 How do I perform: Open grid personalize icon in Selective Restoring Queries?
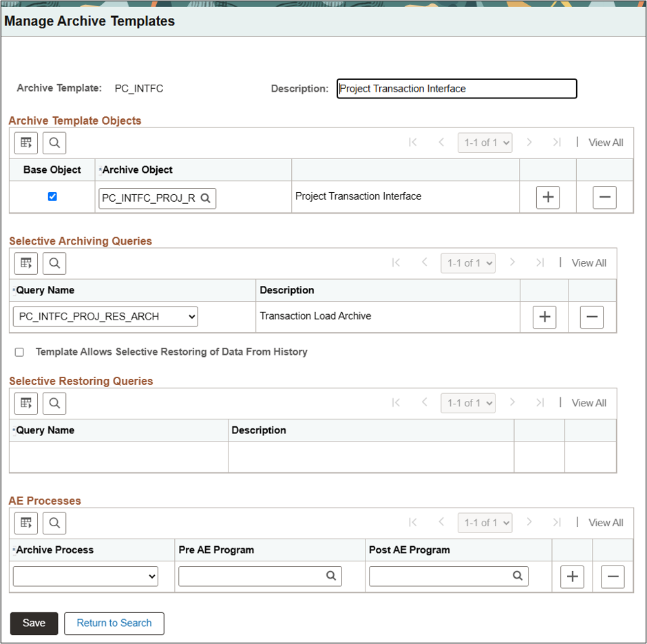pyautogui.click(x=26, y=404)
